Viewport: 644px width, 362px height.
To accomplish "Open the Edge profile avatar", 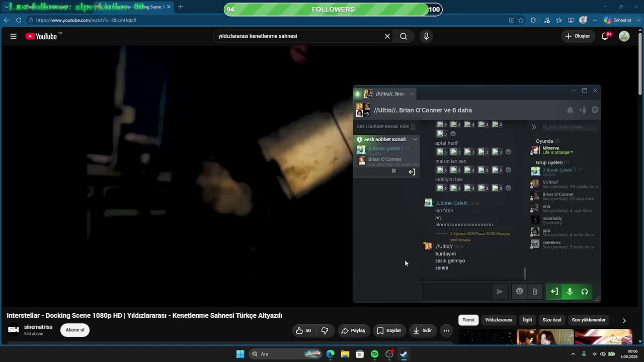I will (583, 20).
